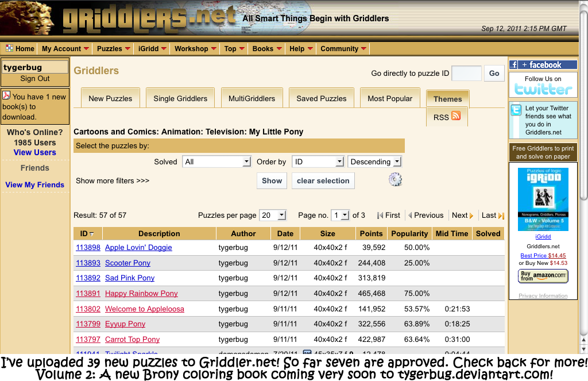Open puzzle Carrot Top Pony
The height and width of the screenshot is (381, 588).
[133, 339]
